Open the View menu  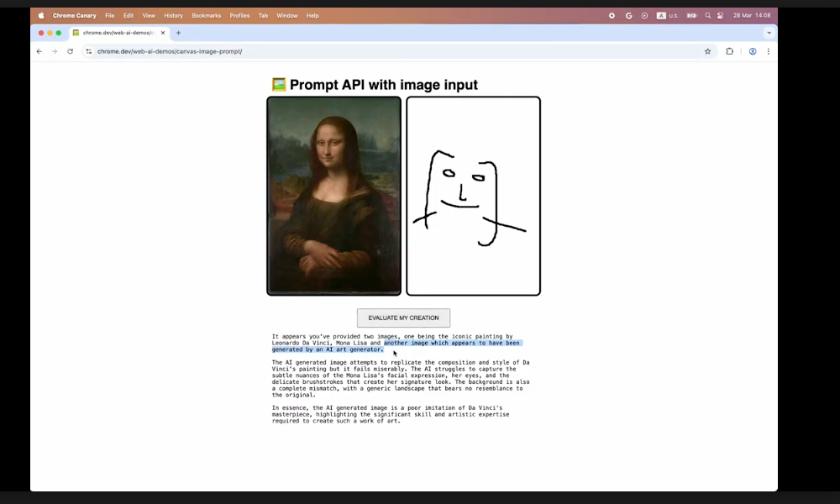[x=149, y=15]
